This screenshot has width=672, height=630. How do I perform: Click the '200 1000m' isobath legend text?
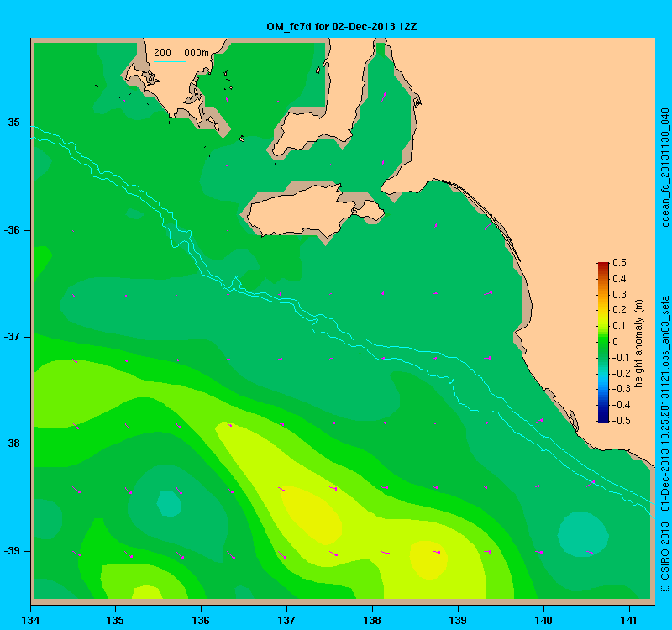click(x=181, y=53)
